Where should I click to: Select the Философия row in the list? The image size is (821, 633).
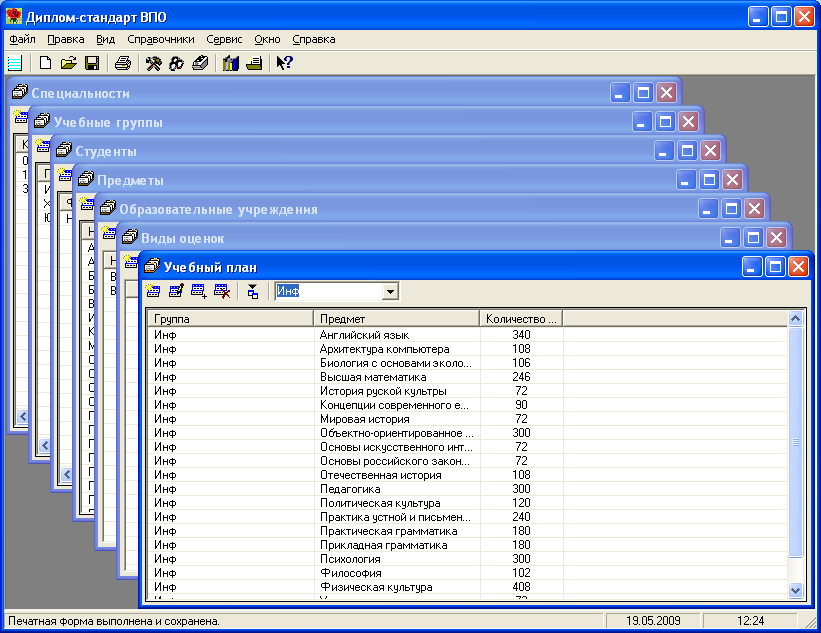tap(344, 573)
